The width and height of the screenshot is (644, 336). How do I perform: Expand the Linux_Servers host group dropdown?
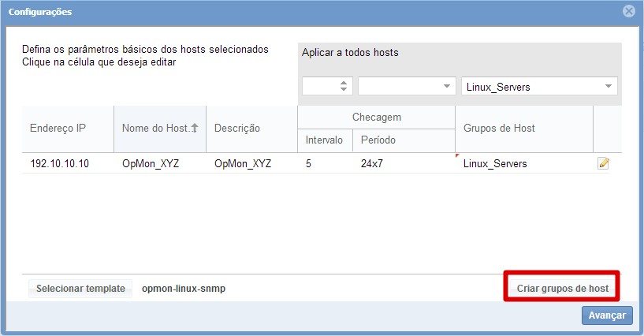pos(609,87)
